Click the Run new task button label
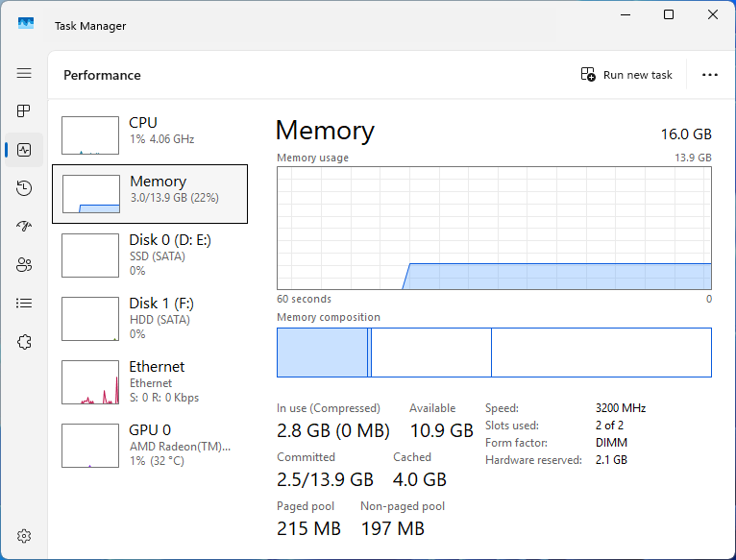Viewport: 736px width, 560px height. (x=637, y=75)
